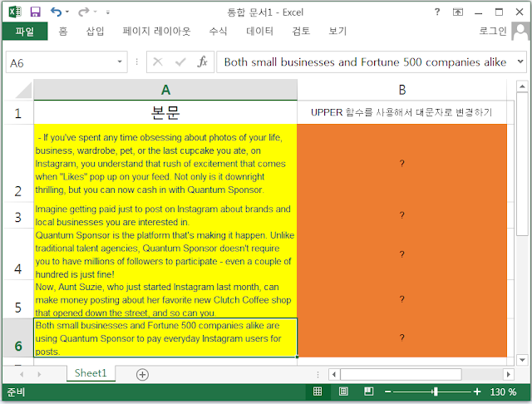Click the Name Box showing A6
The width and height of the screenshot is (532, 404).
tap(61, 62)
